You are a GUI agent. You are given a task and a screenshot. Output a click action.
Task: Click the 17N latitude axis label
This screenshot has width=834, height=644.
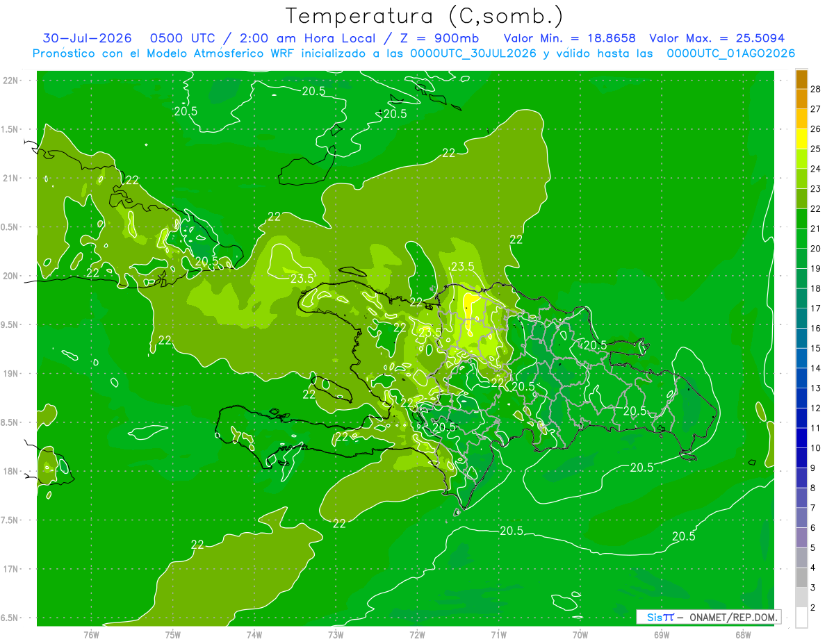[x=12, y=569]
